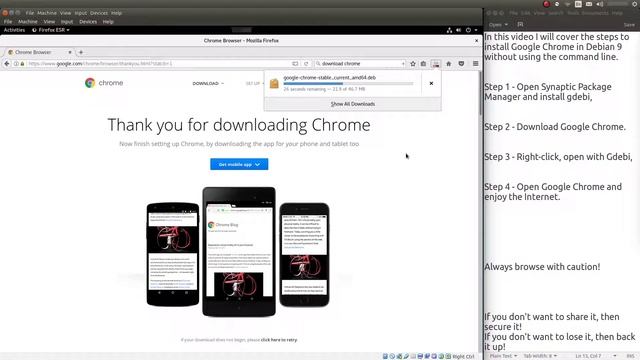Click the host speaker volume icon
640x360 pixels.
(x=600, y=4)
